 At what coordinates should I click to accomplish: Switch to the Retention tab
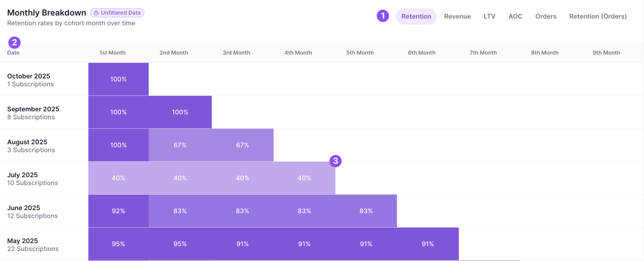tap(416, 16)
